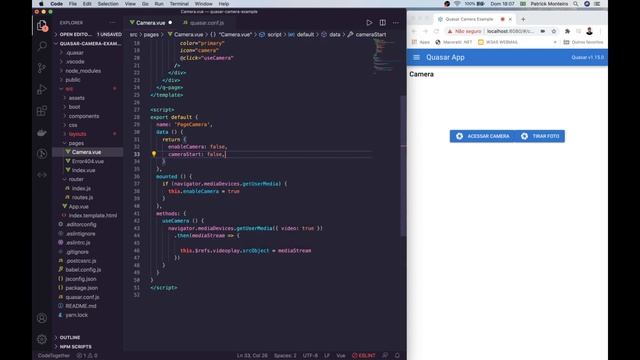This screenshot has width=640, height=360.
Task: Expand the components folder
Action: tap(84, 116)
